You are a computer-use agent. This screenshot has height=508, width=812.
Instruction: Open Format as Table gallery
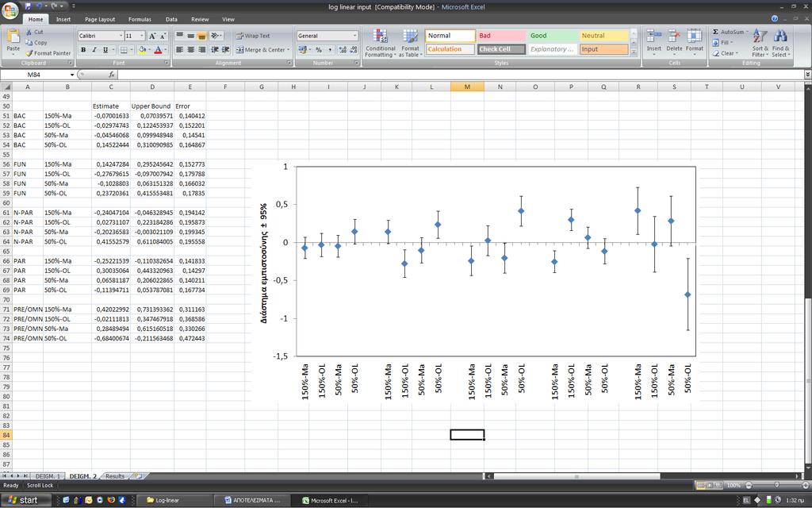[410, 43]
